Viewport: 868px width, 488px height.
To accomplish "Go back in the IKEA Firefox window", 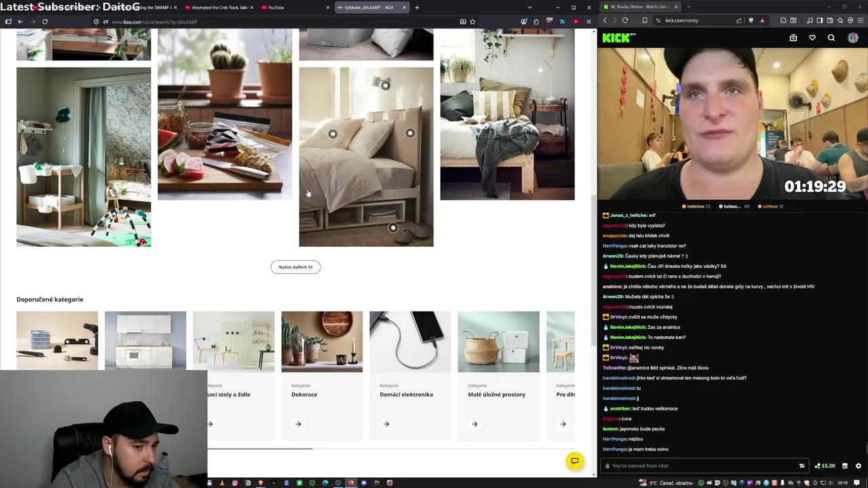I will coord(20,22).
